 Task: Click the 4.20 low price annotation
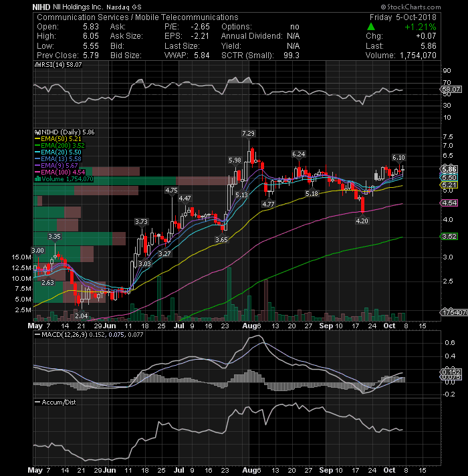[x=362, y=221]
